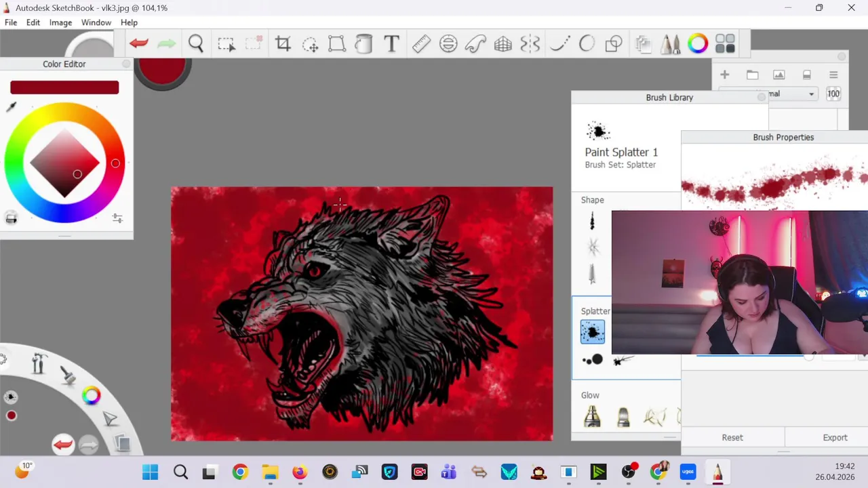Viewport: 868px width, 488px height.
Task: Open the Brush Palette pencils icon in toolbar
Action: pos(671,44)
